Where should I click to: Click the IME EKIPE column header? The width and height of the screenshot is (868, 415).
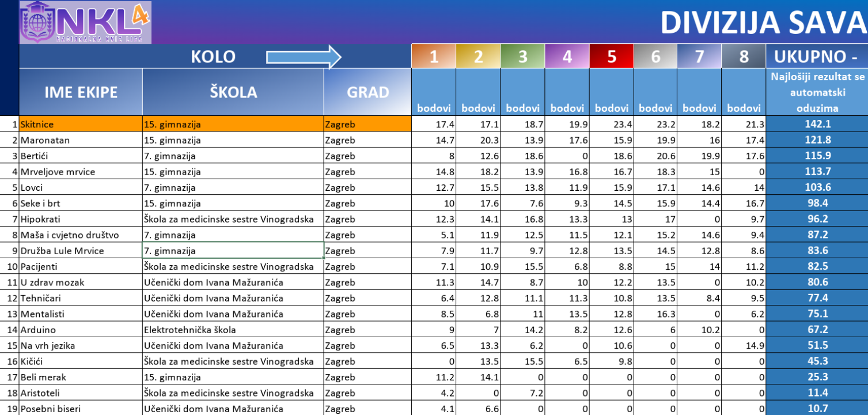point(81,92)
